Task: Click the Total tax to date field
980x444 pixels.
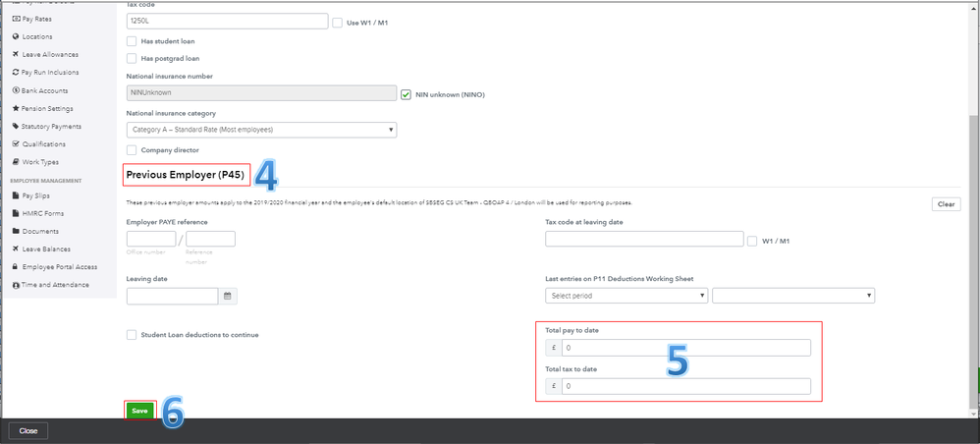Action: pos(686,386)
